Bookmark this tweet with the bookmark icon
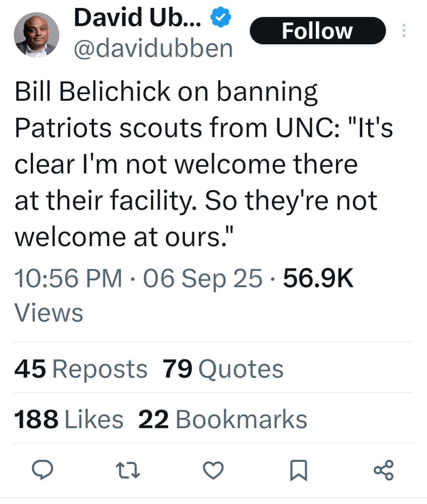The width and height of the screenshot is (427, 504). (298, 470)
